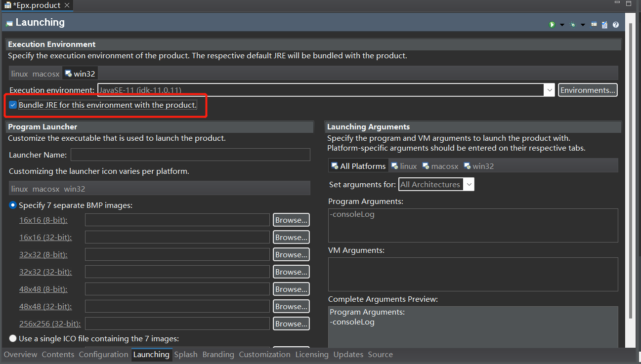Select the Launching page tab
This screenshot has width=641, height=364.
(151, 355)
